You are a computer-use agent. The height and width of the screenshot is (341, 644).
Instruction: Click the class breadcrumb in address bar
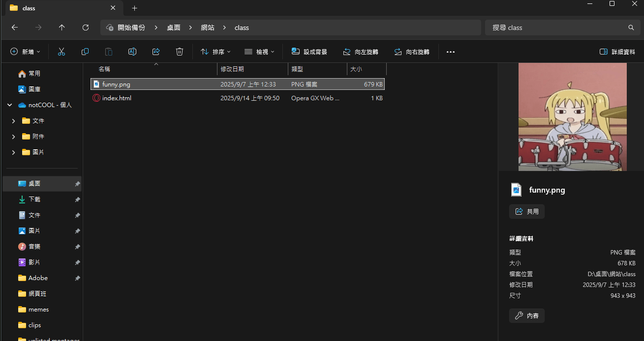(242, 28)
